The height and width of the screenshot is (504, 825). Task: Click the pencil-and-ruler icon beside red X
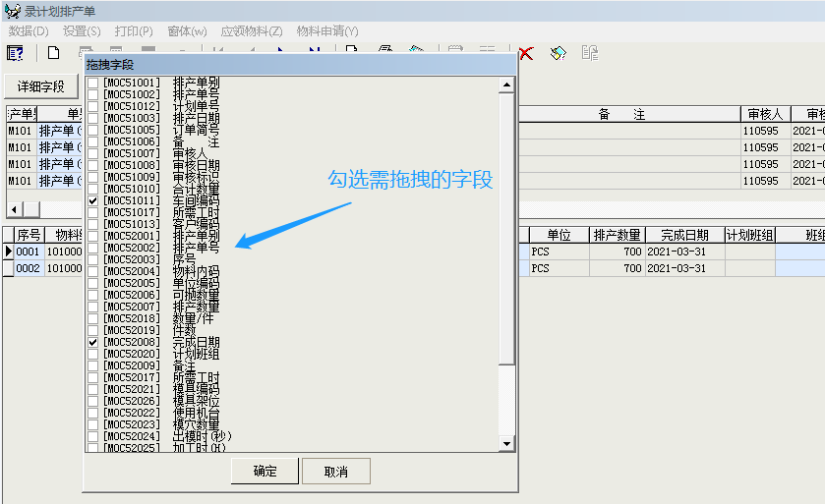(x=558, y=53)
